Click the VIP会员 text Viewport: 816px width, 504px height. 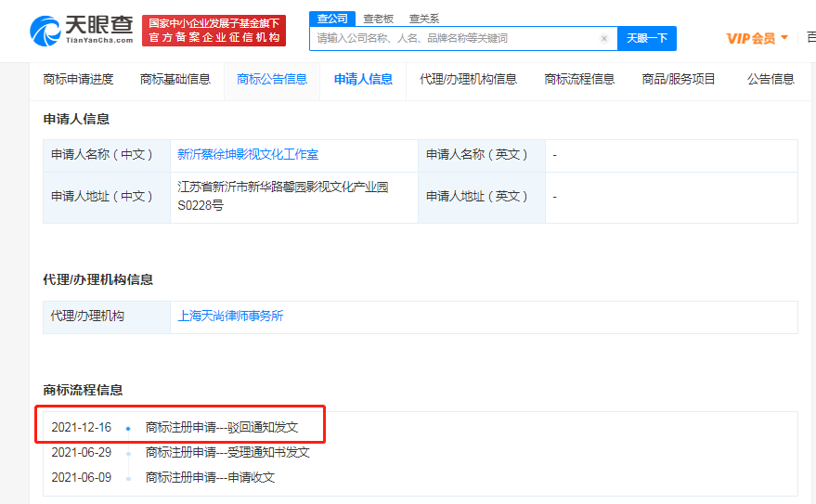tap(750, 38)
